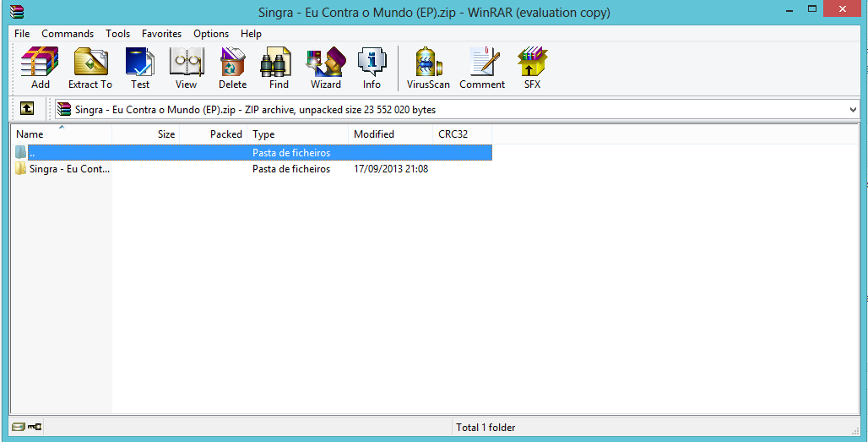Show archive Info
868x442 pixels.
tap(372, 68)
